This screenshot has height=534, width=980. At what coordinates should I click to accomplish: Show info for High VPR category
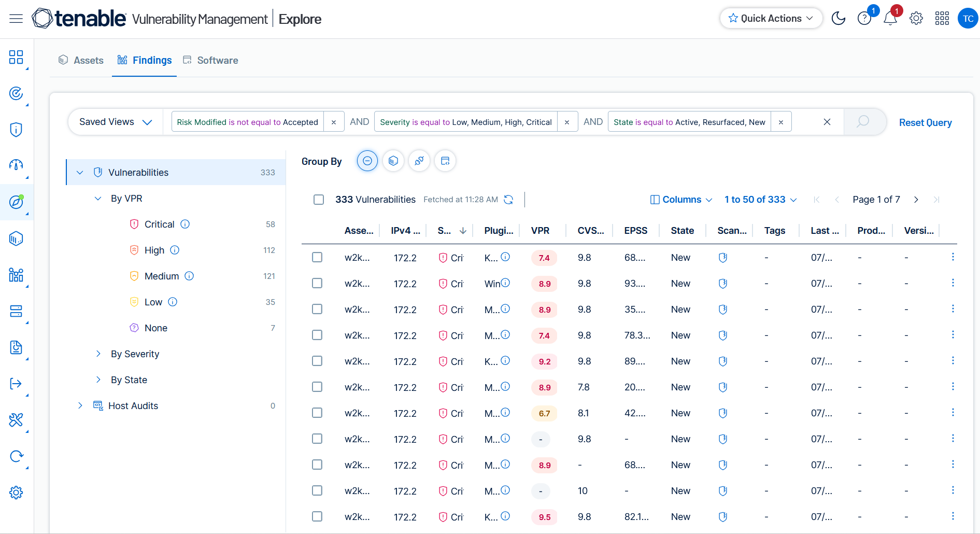click(175, 250)
